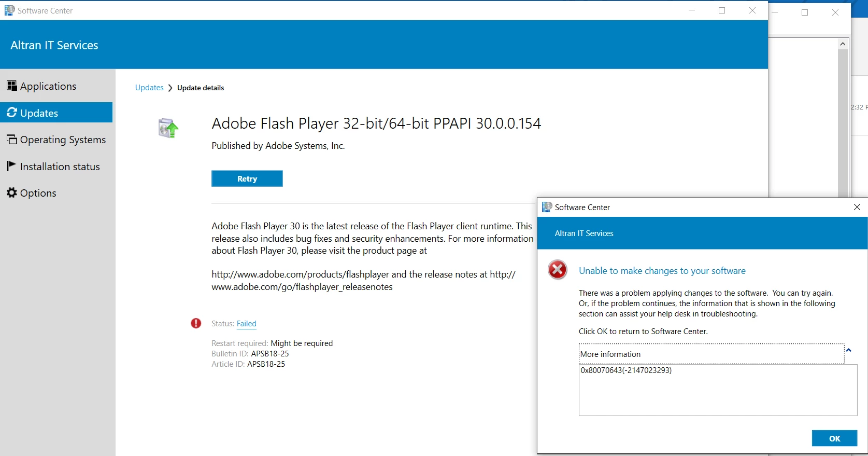Click the Installation status flag icon
Image resolution: width=868 pixels, height=456 pixels.
tap(11, 166)
